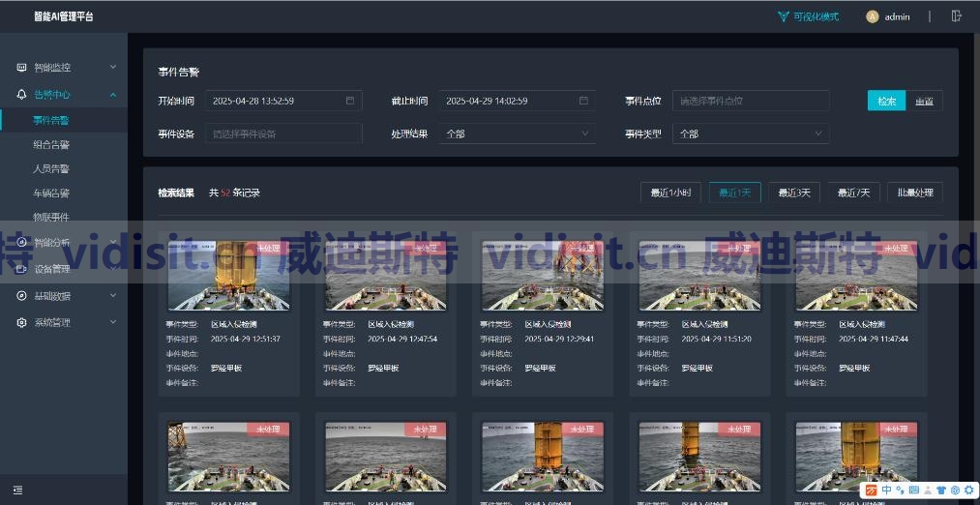This screenshot has width=980, height=505.
Task: Expand the 系统管理 menu chevron
Action: pyautogui.click(x=113, y=322)
